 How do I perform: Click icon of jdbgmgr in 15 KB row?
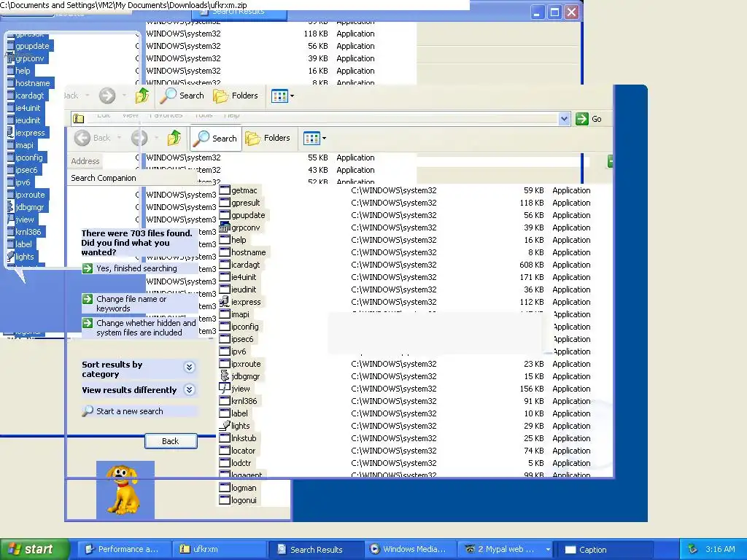(x=225, y=376)
